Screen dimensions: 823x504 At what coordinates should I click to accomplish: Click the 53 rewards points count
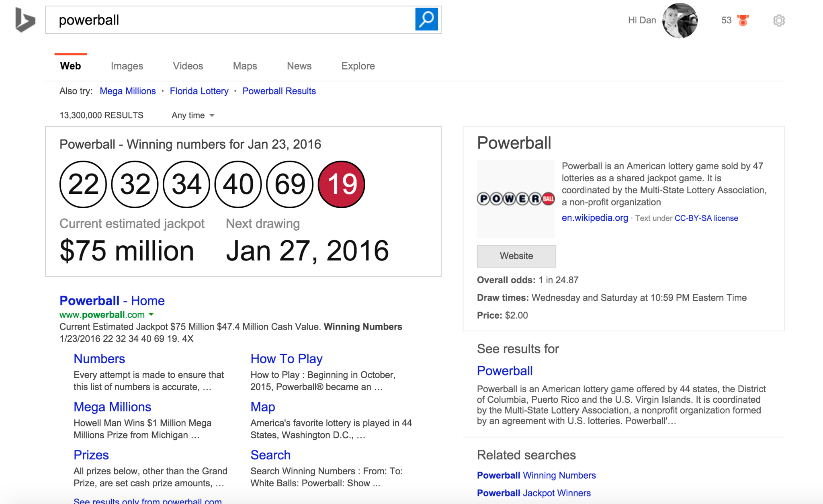(x=726, y=20)
